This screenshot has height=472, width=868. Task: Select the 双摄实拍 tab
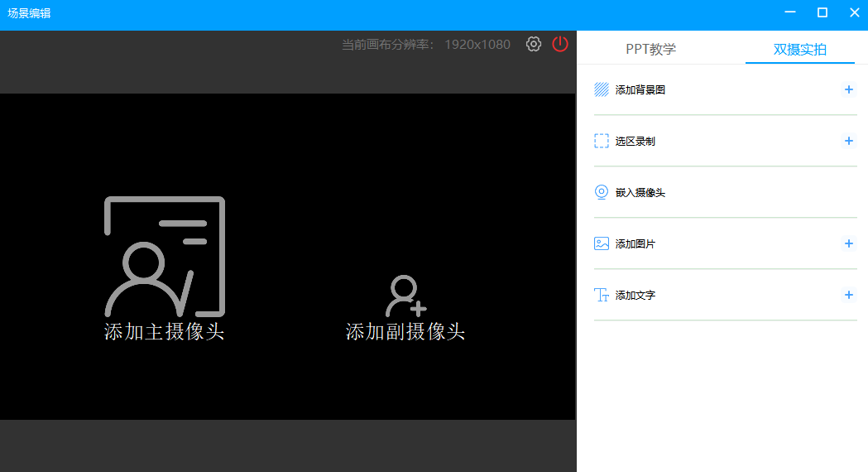click(x=799, y=49)
